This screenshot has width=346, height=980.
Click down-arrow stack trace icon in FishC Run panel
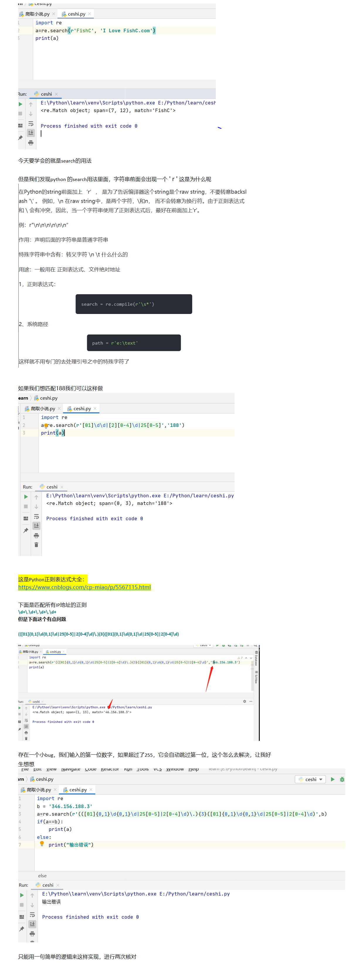pyautogui.click(x=31, y=114)
